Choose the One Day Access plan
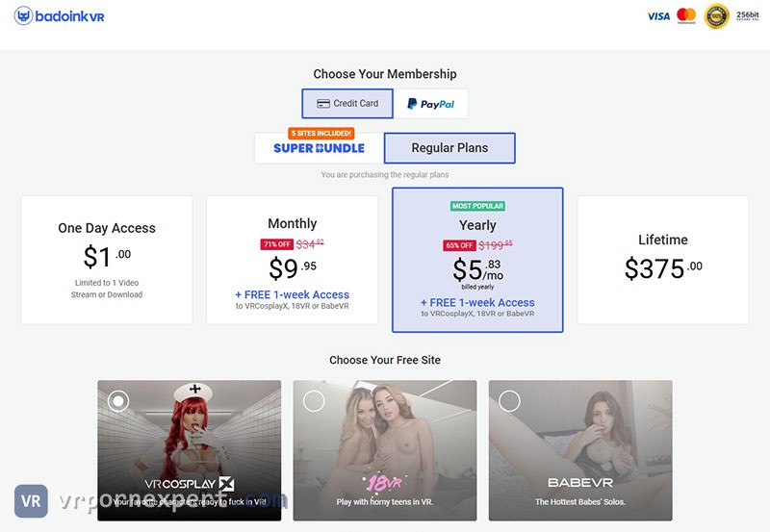This screenshot has height=532, width=770. 107,260
